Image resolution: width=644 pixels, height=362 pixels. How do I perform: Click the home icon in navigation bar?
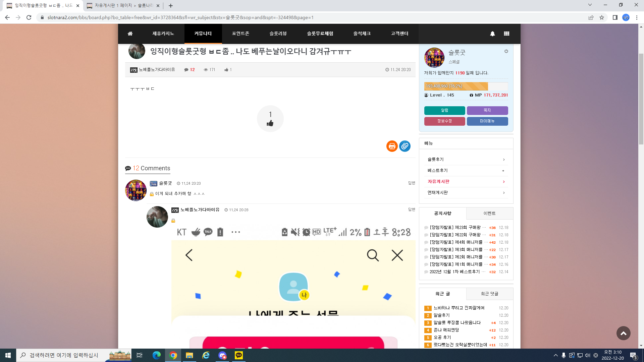[130, 34]
